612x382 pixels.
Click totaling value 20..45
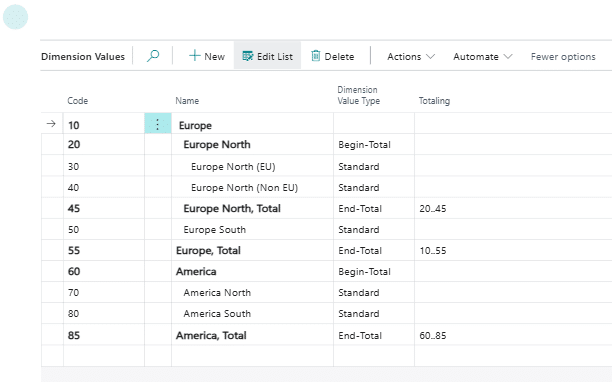click(x=432, y=208)
